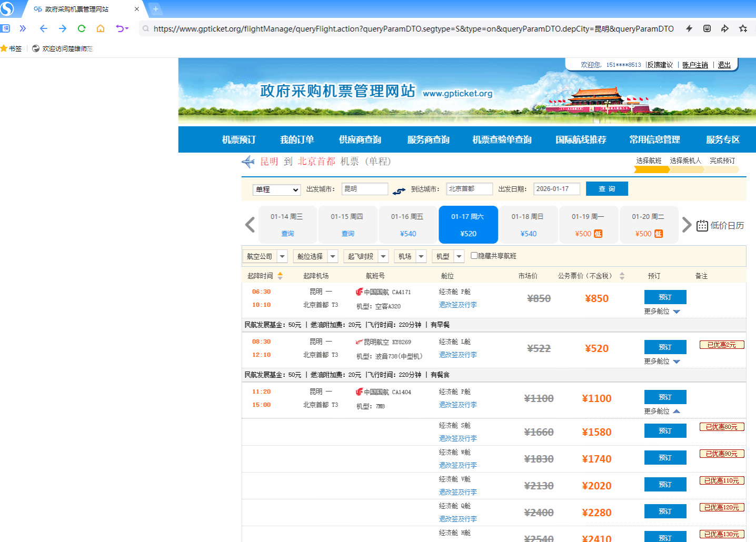Open the 航空公司 filter dropdown
Image resolution: width=756 pixels, height=542 pixels.
[x=265, y=256]
